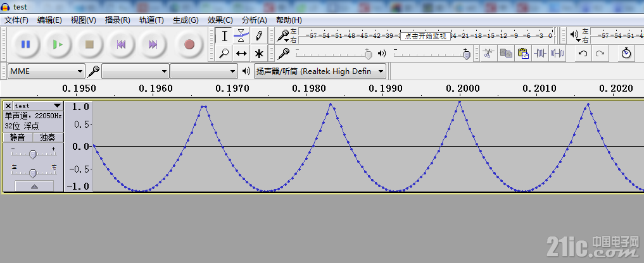The width and height of the screenshot is (644, 263).
Task: Click the Audacity headphones title icon
Action: coord(6,6)
